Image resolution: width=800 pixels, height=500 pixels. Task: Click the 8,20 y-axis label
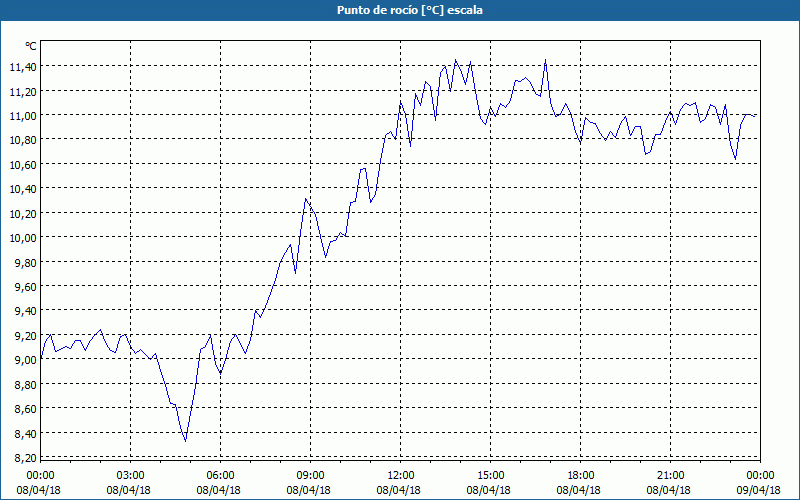point(26,458)
